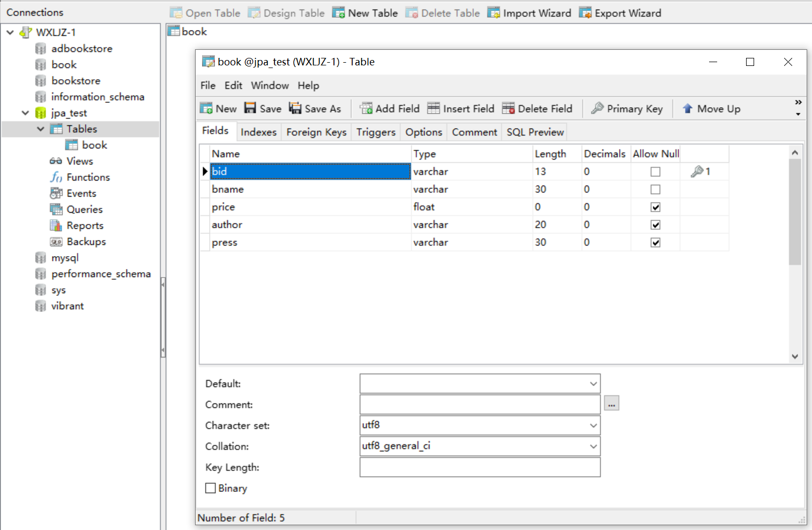Switch to the Foreign Keys tab
This screenshot has height=530, width=812.
click(316, 132)
